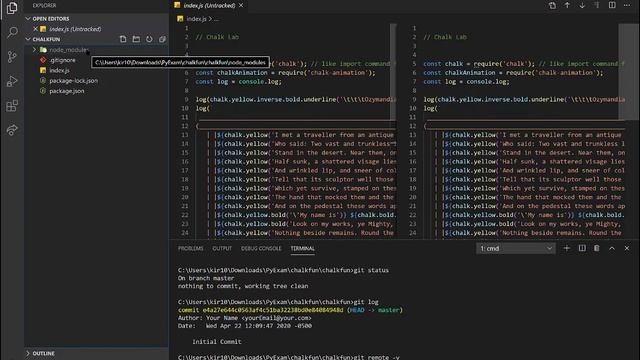Viewport: 640px width, 360px height.
Task: Click the Open File icon in editor toolbar
Action: click(552, 5)
